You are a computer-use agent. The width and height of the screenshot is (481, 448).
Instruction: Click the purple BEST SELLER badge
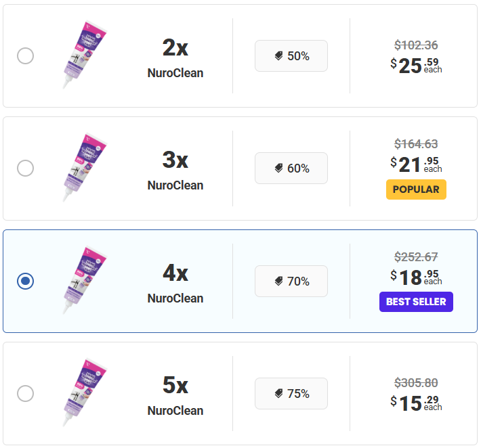416,302
